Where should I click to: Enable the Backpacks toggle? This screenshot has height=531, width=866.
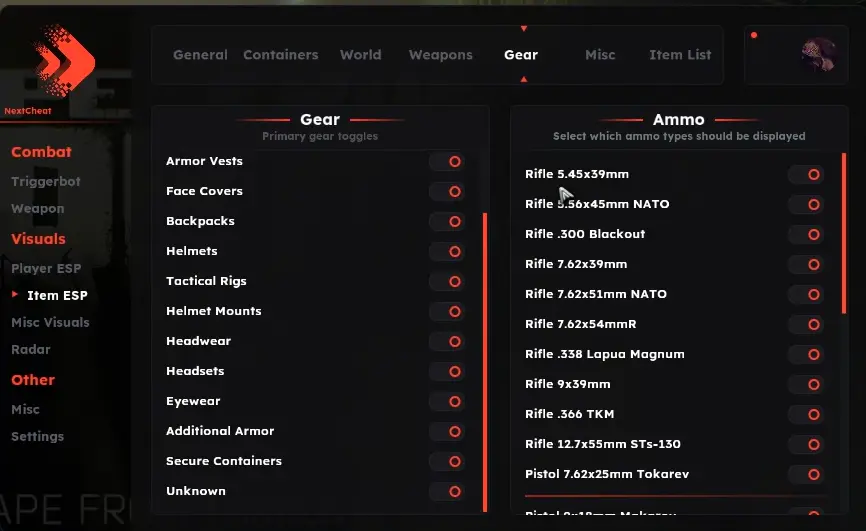[x=447, y=222]
